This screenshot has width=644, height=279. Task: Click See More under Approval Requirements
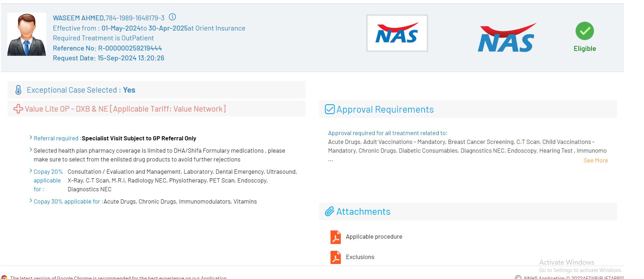coord(596,160)
